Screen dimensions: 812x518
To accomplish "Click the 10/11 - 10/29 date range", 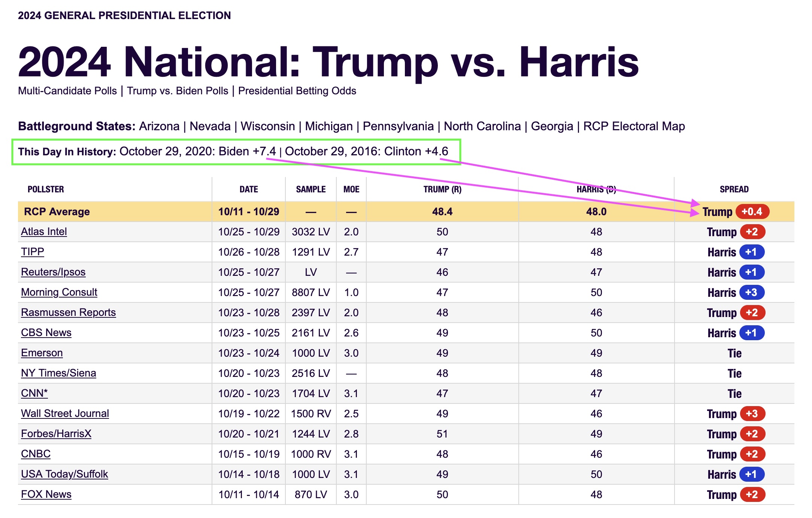I will pyautogui.click(x=249, y=212).
